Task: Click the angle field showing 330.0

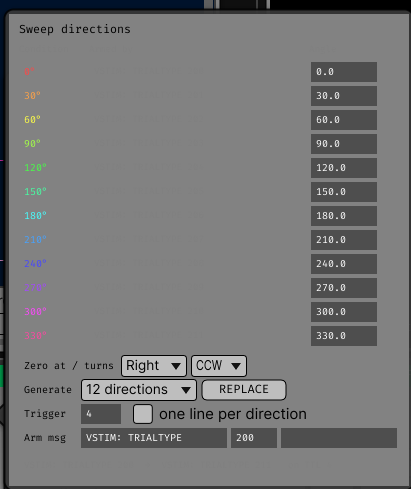Action: click(344, 336)
